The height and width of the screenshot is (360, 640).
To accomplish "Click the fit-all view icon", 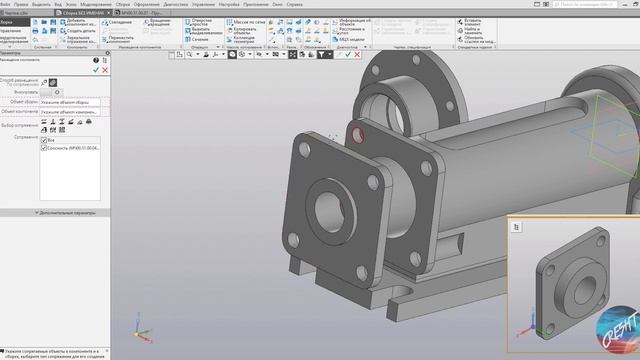I will [293, 54].
